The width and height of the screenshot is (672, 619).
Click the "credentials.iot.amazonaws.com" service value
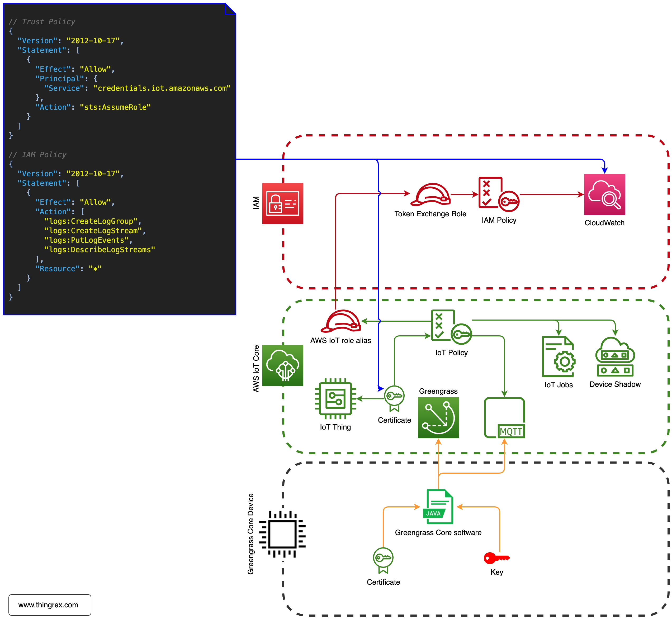[x=162, y=88]
